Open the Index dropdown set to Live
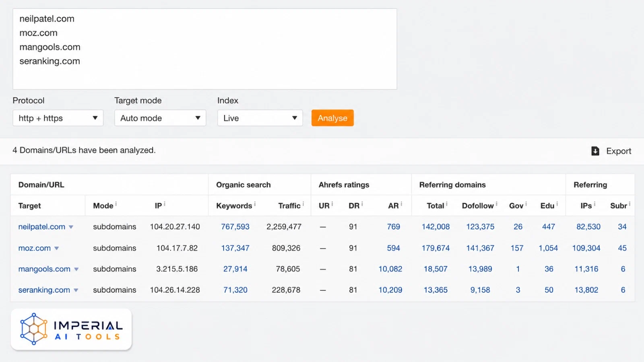Viewport: 644px width, 362px height. [260, 118]
